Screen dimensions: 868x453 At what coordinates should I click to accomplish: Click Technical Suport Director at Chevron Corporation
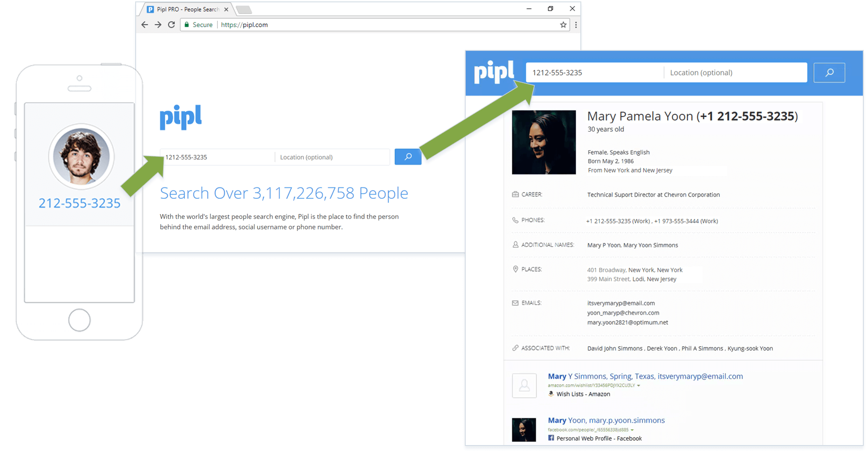654,195
